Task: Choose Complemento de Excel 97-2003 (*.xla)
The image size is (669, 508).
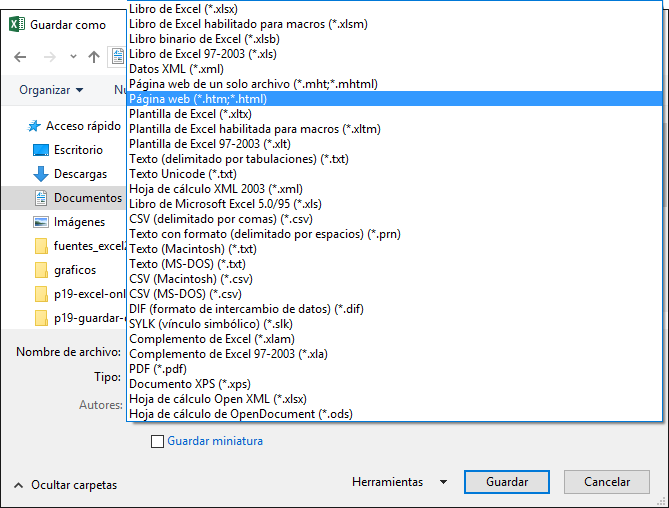Action: pos(395,354)
